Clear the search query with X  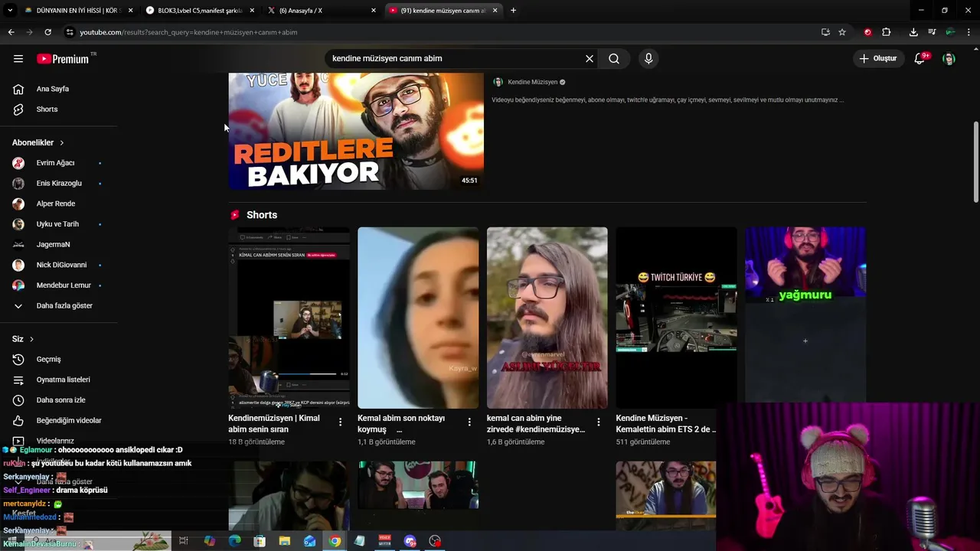coord(590,58)
